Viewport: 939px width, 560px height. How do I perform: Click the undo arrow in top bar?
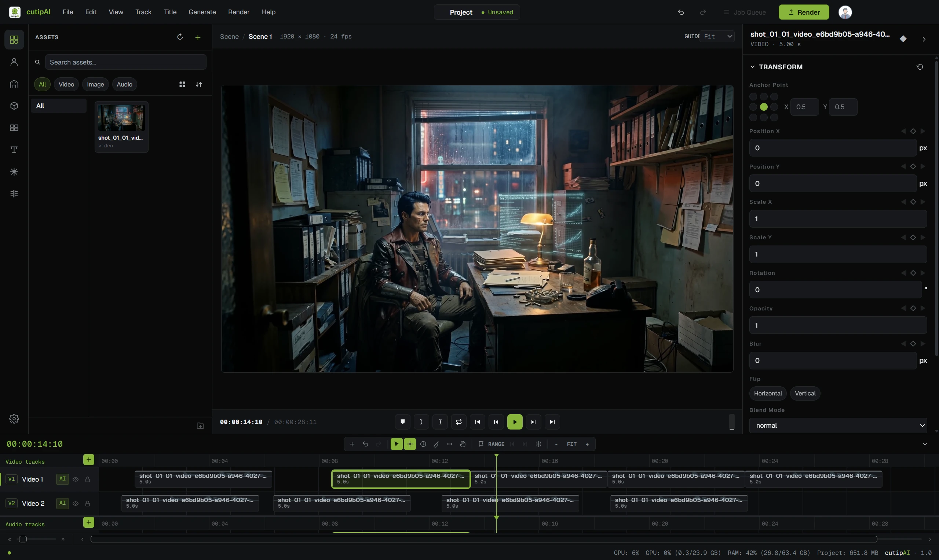tap(681, 12)
